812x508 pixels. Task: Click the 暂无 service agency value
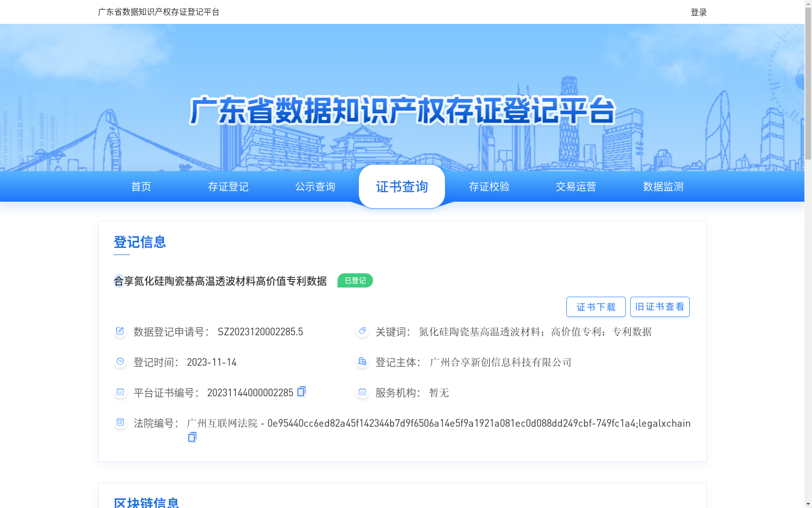439,393
